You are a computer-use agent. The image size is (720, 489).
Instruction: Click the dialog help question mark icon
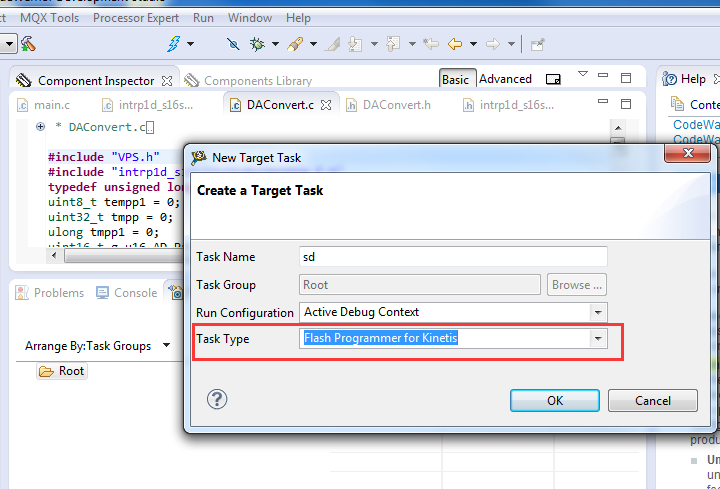[217, 399]
